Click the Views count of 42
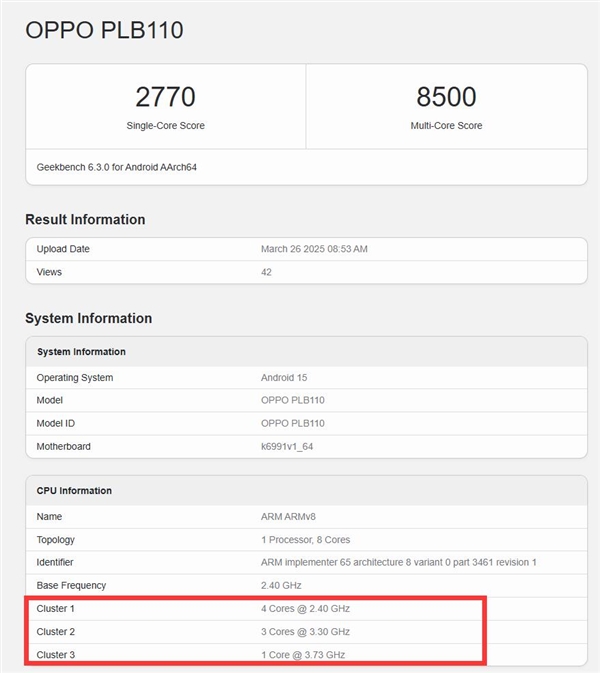The width and height of the screenshot is (600, 673). 266,272
